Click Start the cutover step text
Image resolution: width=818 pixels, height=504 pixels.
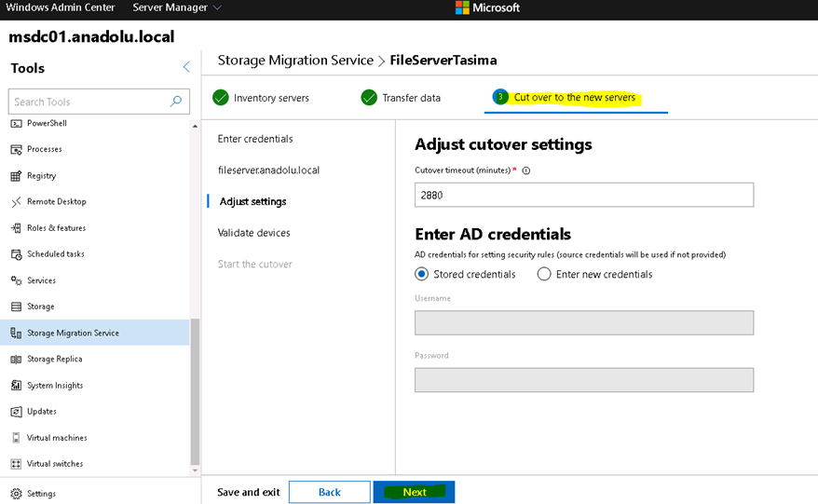(255, 264)
